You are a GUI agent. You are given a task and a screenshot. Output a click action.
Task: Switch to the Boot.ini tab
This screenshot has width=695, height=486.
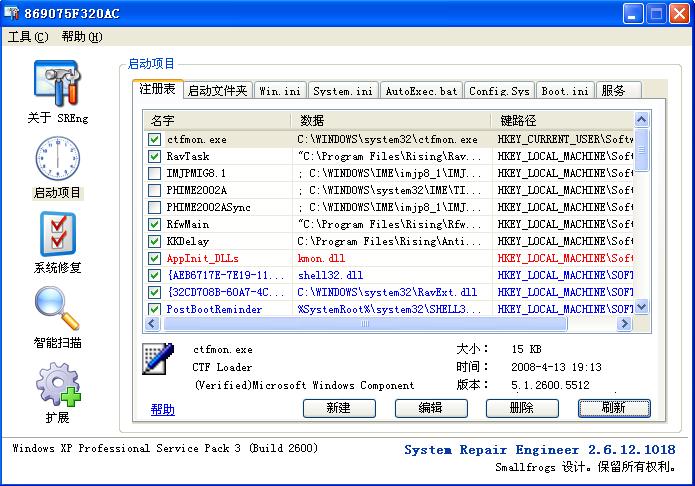coord(565,90)
